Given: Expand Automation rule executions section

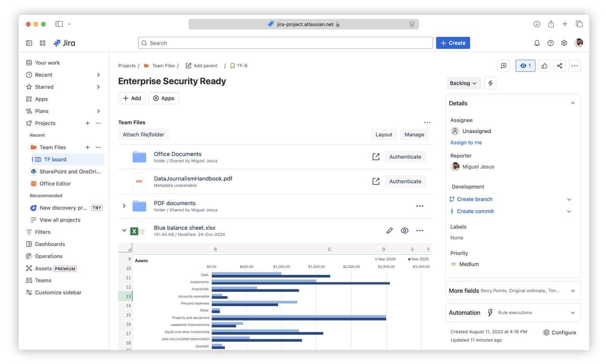Looking at the screenshot, I should point(573,313).
